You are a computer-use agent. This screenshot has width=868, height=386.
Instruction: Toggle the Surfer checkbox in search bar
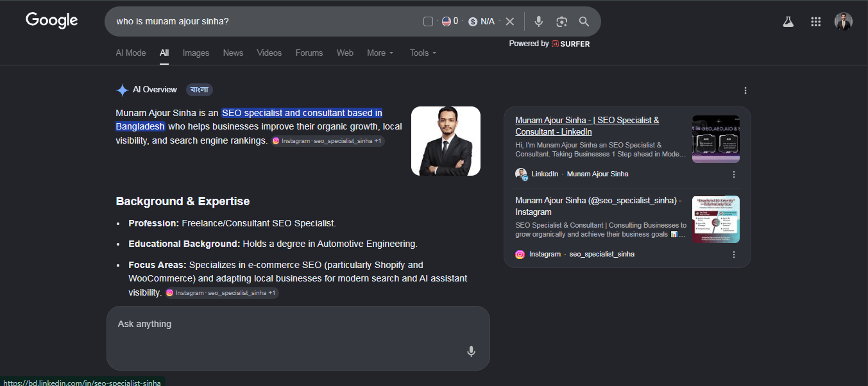click(x=429, y=22)
